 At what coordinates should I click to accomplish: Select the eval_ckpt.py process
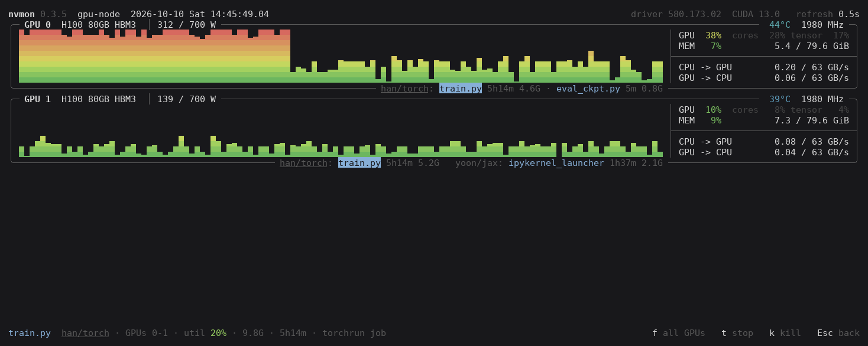(x=588, y=89)
